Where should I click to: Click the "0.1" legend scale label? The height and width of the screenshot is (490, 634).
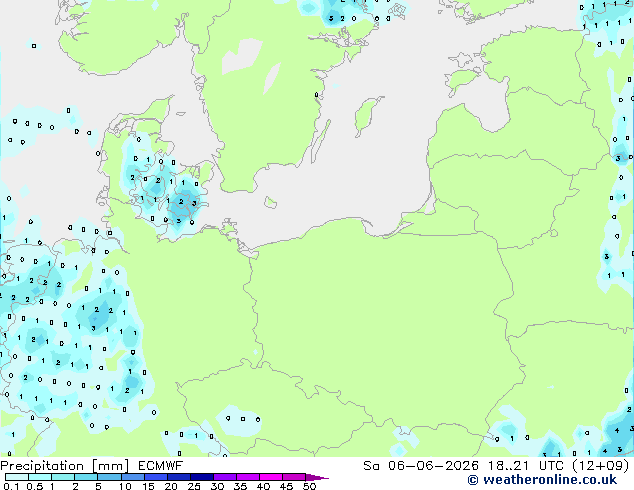(12, 486)
